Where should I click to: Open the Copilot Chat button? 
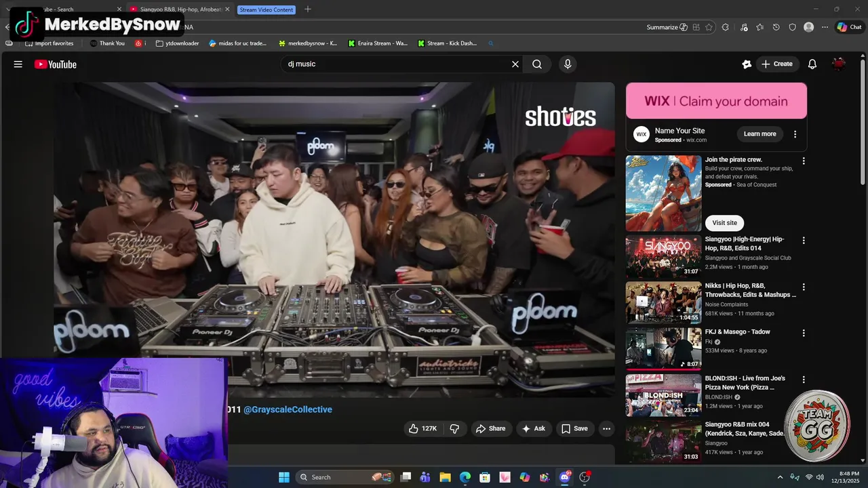coord(850,27)
